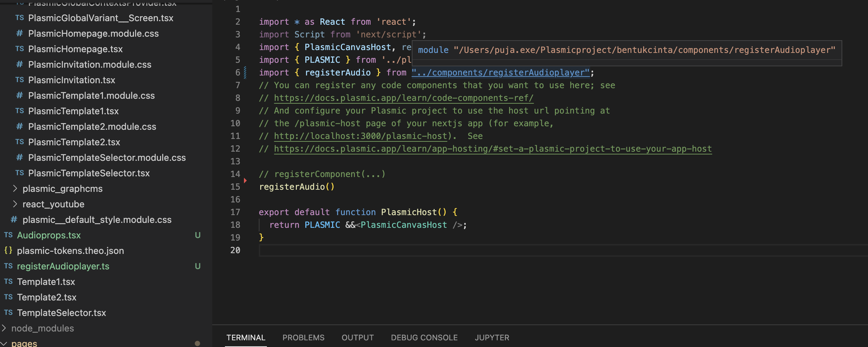Click the untracked U badge on Audioprops.tsx
The width and height of the screenshot is (868, 347).
point(197,235)
